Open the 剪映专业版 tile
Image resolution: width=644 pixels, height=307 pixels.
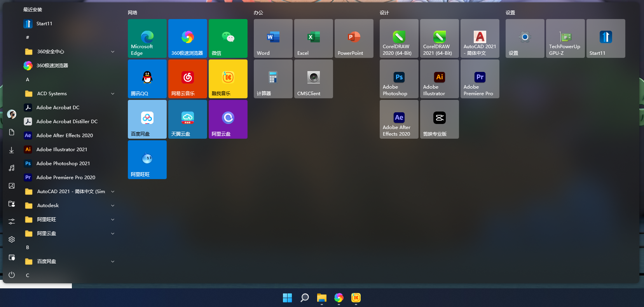click(x=440, y=119)
